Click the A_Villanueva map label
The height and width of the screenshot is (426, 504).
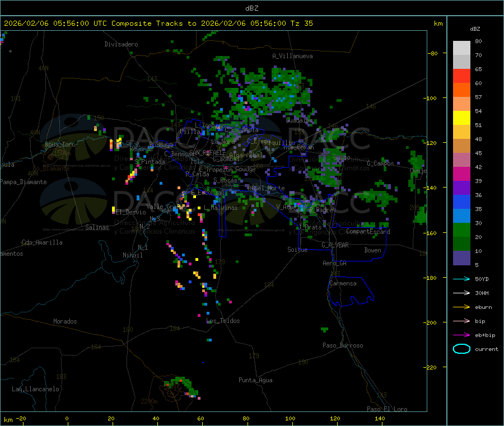click(292, 56)
